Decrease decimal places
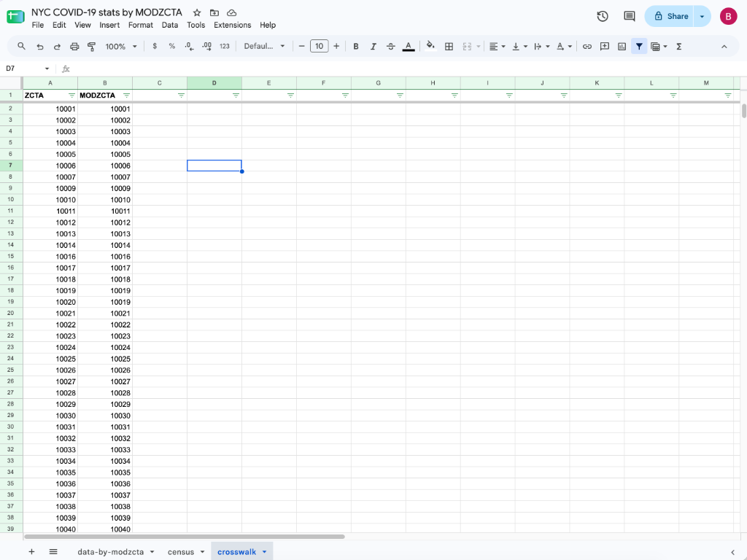The height and width of the screenshot is (560, 747). 189,46
